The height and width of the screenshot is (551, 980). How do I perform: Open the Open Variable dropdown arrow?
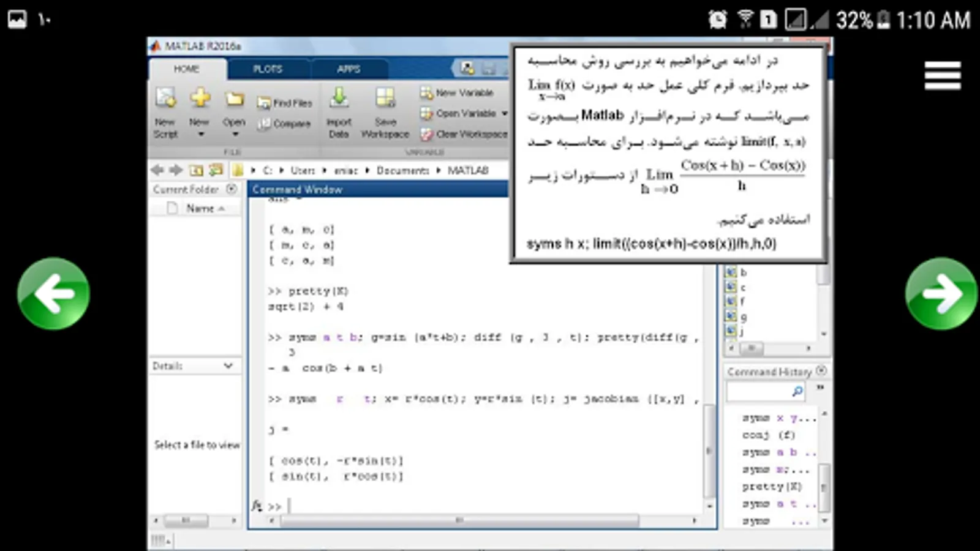(x=504, y=113)
